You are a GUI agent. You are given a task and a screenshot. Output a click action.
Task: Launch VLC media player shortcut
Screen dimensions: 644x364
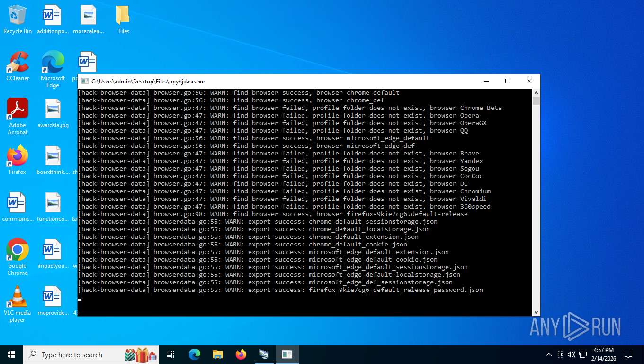[x=18, y=304]
